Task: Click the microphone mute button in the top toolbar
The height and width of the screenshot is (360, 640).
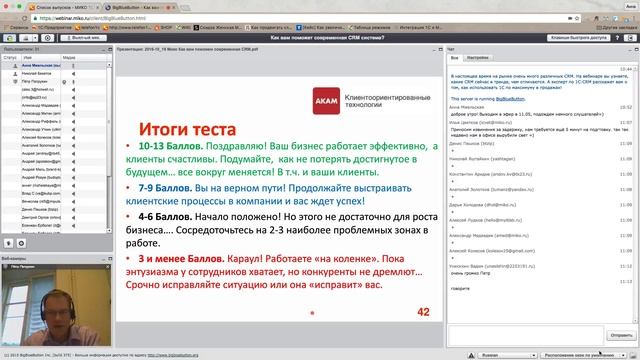Action: (x=84, y=38)
